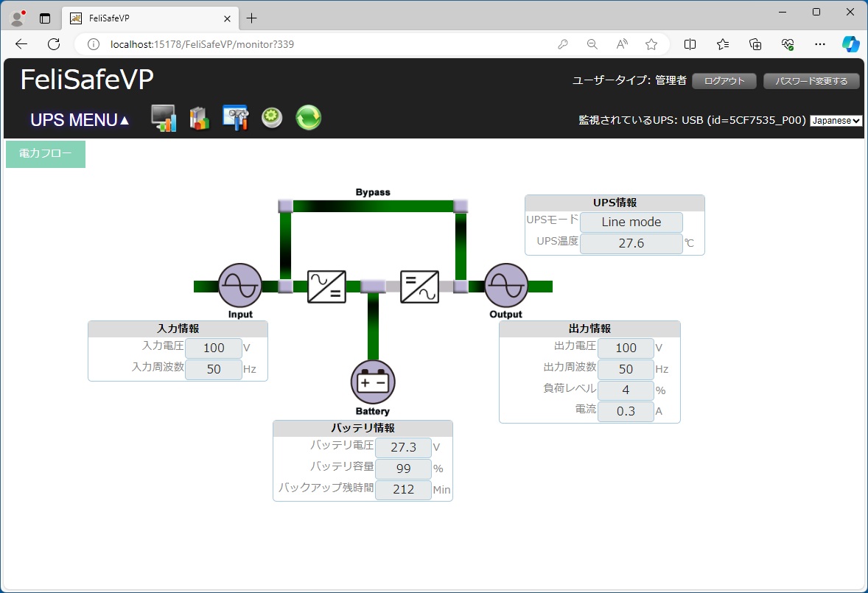The height and width of the screenshot is (593, 868).
Task: Click the 入力電圧 value field
Action: pos(214,348)
